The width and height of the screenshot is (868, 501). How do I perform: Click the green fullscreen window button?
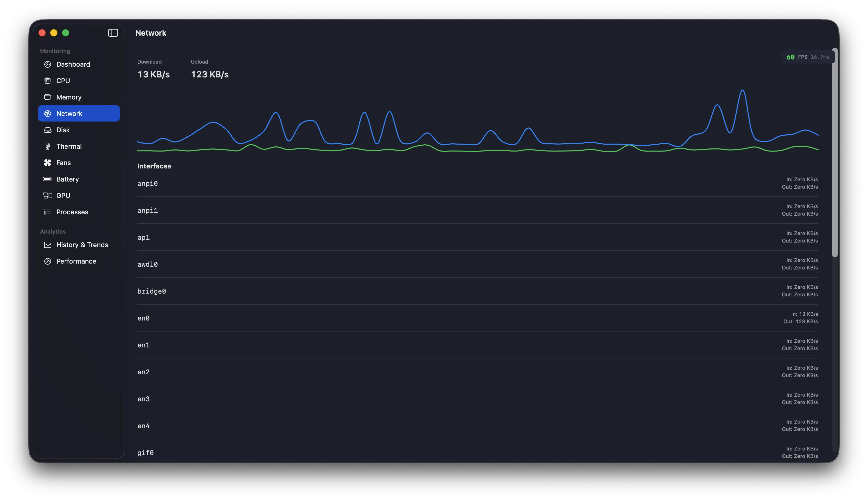[x=66, y=33]
